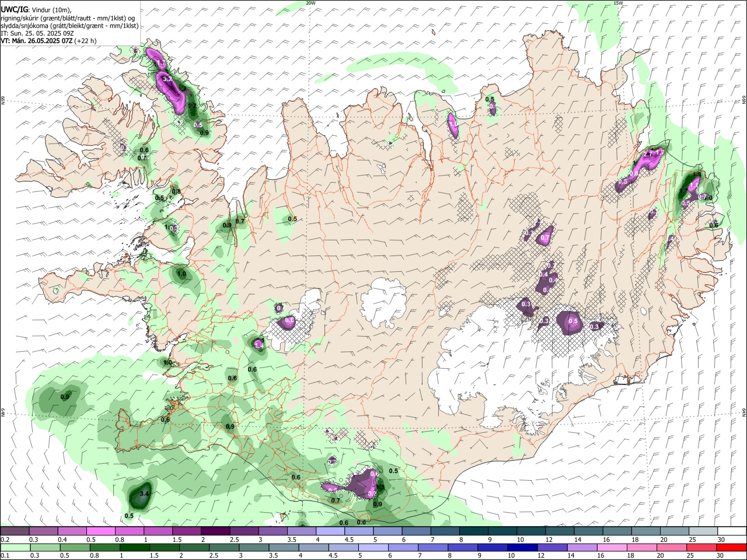
Task: Click 'IT: Sun. 25. 05. 2025 09Z' text
Action: 37,33
